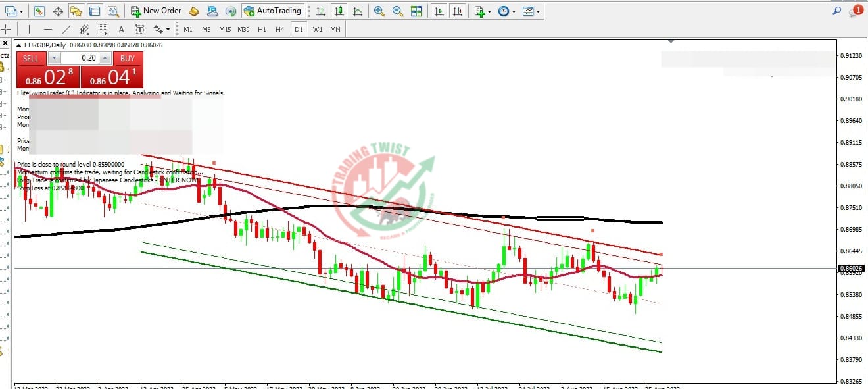
Task: Toggle the Navigator panel star-folder icon
Action: pyautogui.click(x=76, y=11)
